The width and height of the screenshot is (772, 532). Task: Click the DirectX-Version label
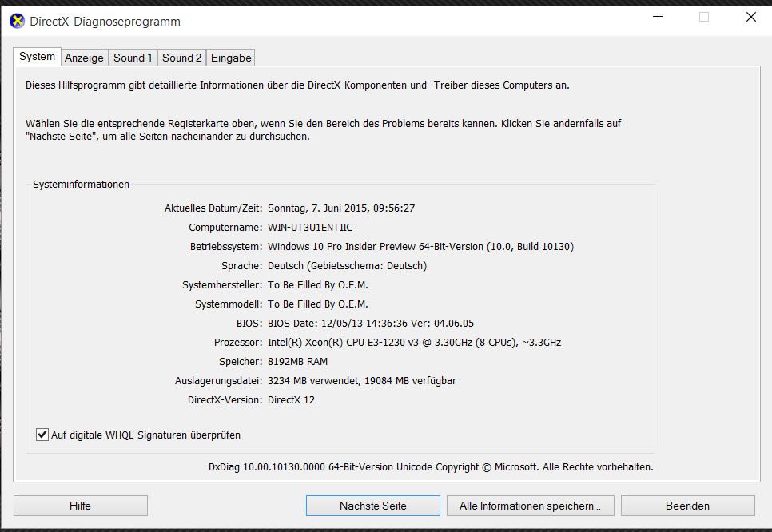click(x=225, y=400)
